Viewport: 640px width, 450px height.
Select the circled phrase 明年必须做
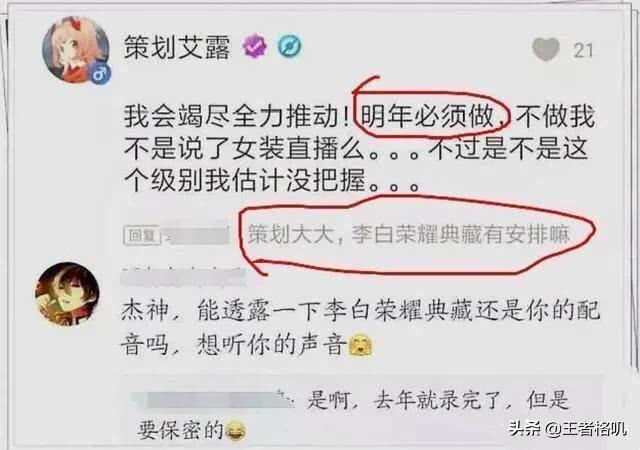coord(427,116)
